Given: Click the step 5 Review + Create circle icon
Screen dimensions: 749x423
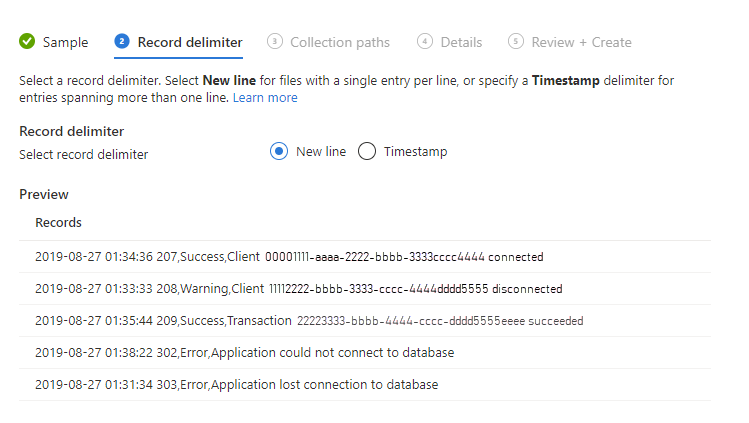Looking at the screenshot, I should (515, 42).
